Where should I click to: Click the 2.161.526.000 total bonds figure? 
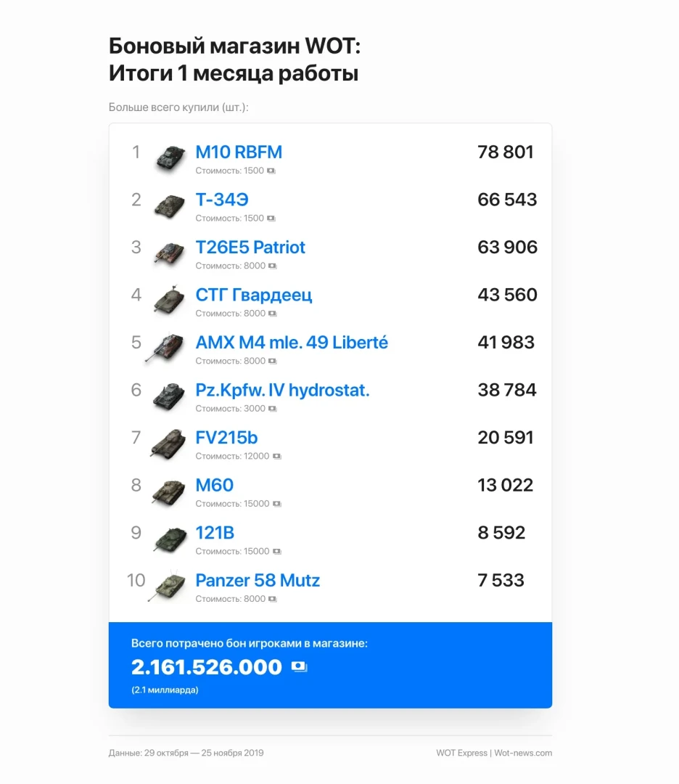[x=207, y=666]
